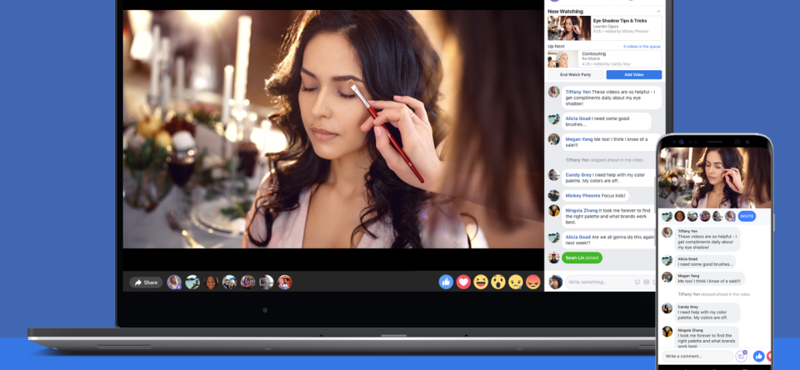Image resolution: width=800 pixels, height=370 pixels.
Task: Click Mickey Phoenix's name in laptop chat
Action: point(582,195)
